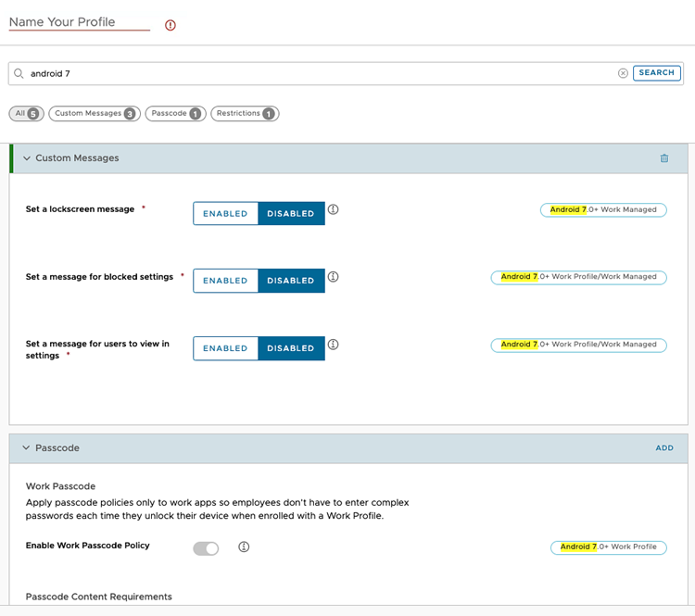Click the Set a lockscreen message label
The image size is (695, 616).
click(80, 209)
